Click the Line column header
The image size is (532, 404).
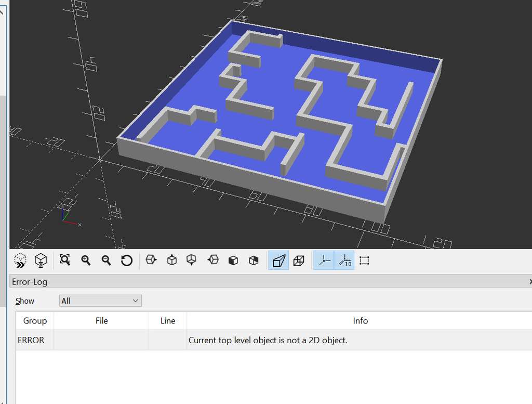click(x=168, y=320)
